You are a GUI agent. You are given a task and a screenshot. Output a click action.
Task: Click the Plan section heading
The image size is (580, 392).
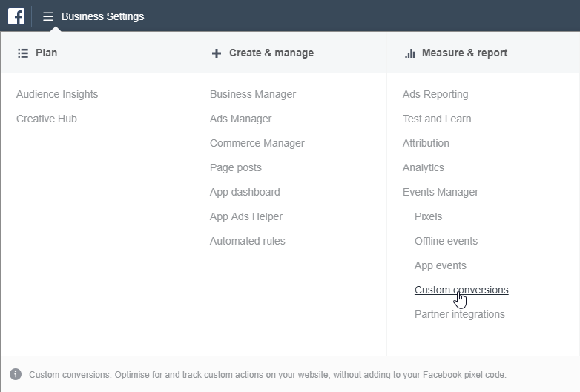coord(46,53)
